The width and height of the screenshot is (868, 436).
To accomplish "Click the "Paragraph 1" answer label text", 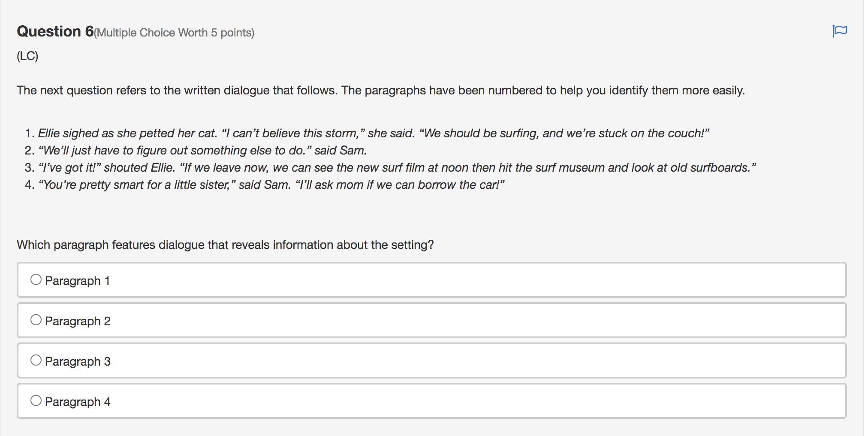I will pyautogui.click(x=78, y=281).
